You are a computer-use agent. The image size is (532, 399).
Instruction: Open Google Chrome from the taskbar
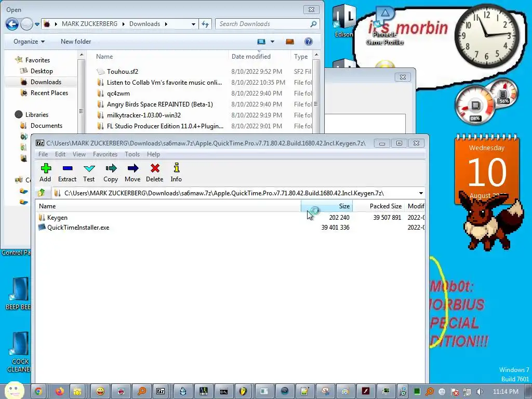(x=38, y=391)
